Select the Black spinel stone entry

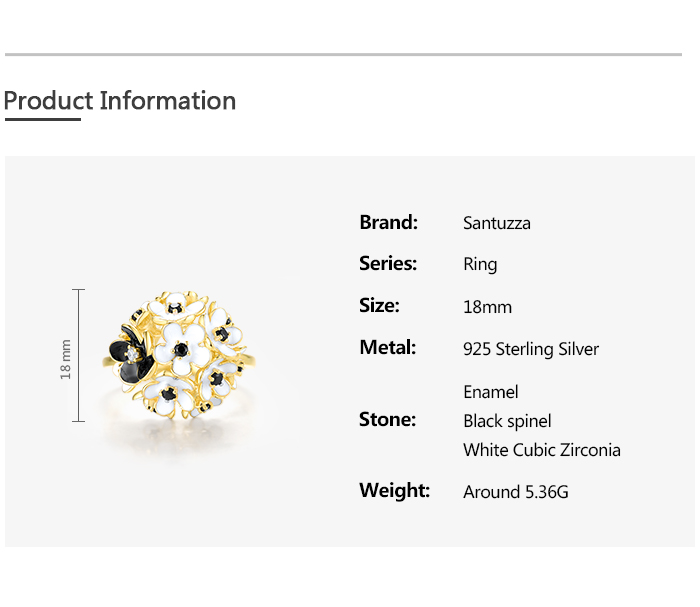tap(507, 421)
